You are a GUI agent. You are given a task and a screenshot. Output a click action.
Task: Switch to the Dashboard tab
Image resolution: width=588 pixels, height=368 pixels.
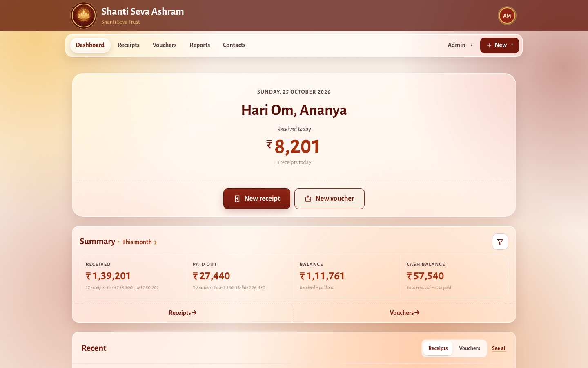point(90,45)
